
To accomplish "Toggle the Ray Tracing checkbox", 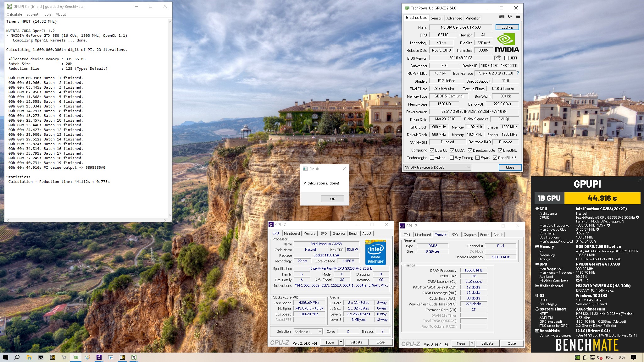I will coord(452,158).
